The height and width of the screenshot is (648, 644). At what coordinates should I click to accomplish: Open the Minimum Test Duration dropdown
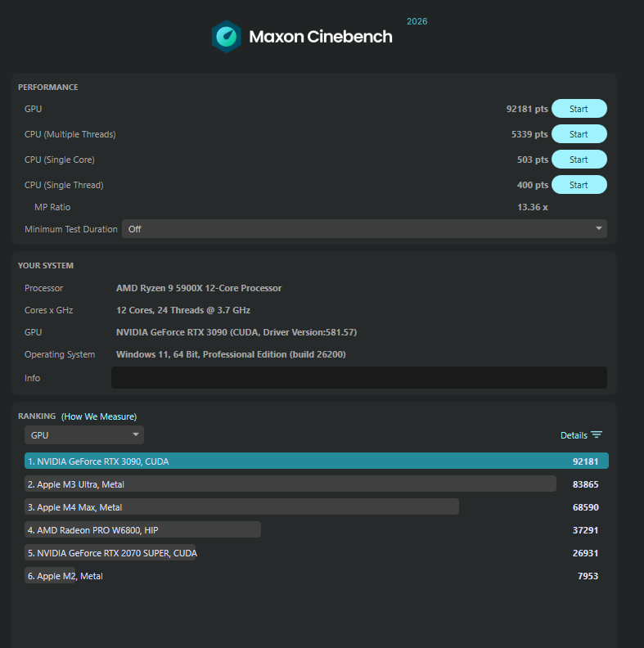coord(364,229)
